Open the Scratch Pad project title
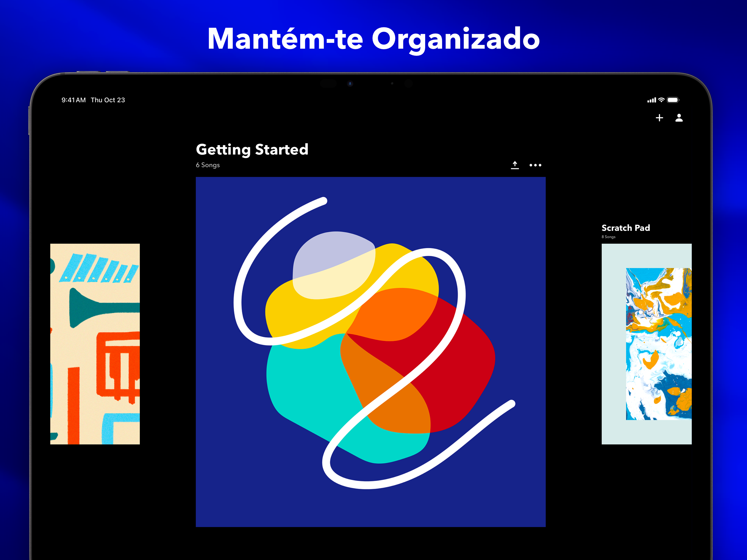This screenshot has width=747, height=560. (625, 228)
